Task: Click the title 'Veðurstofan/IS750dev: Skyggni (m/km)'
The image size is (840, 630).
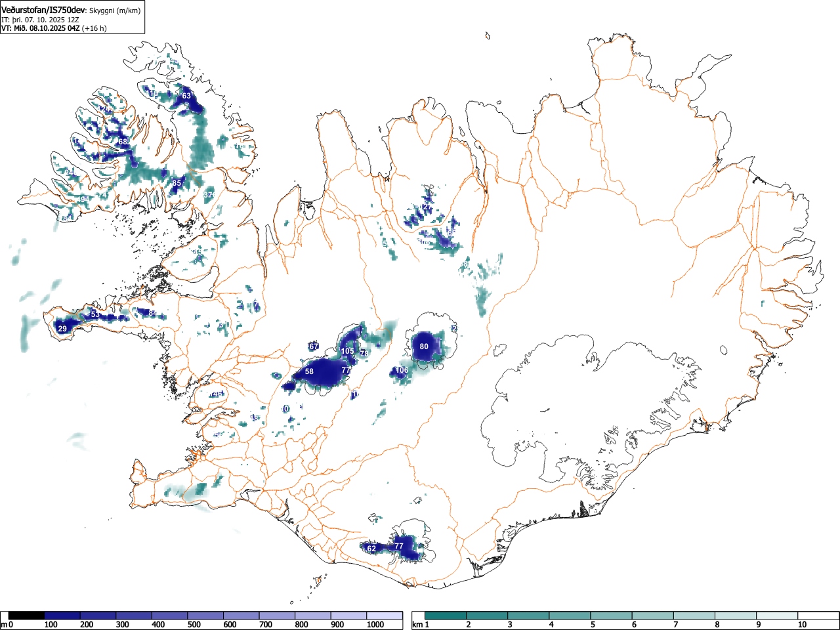Action: coord(71,10)
